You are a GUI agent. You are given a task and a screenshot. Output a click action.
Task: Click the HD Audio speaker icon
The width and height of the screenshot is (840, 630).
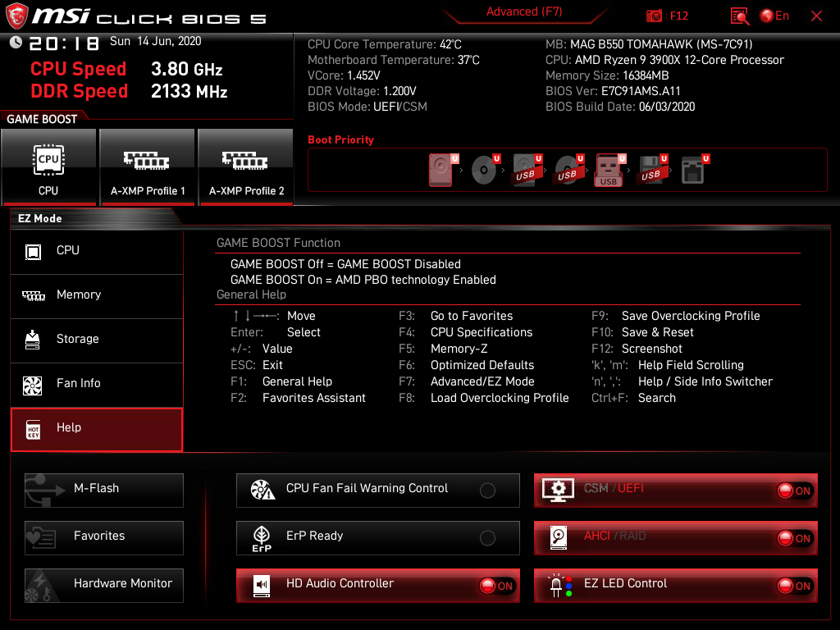pyautogui.click(x=262, y=586)
